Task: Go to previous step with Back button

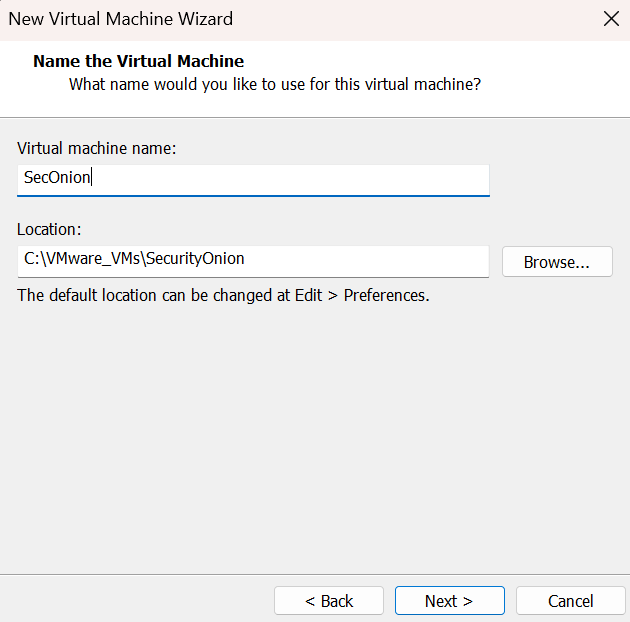Action: [329, 601]
